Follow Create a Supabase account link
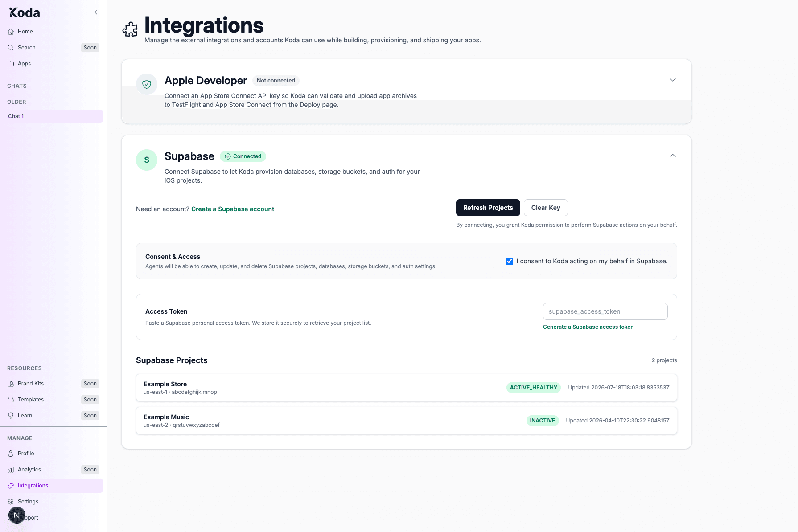The image size is (798, 532). tap(233, 209)
